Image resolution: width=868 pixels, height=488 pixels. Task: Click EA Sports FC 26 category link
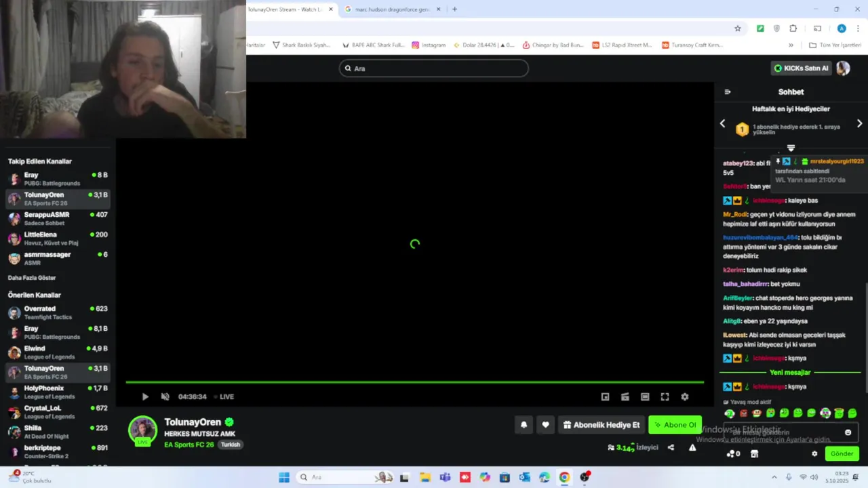tap(189, 445)
